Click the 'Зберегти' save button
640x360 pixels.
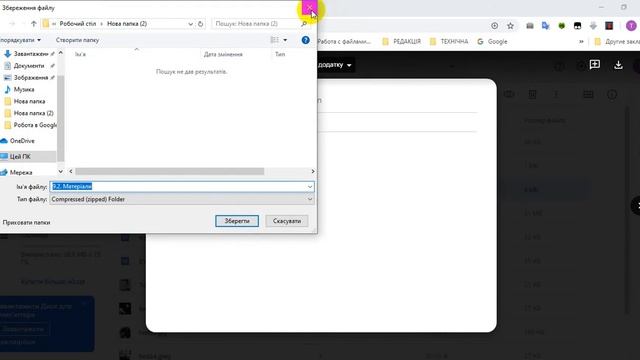pos(237,221)
